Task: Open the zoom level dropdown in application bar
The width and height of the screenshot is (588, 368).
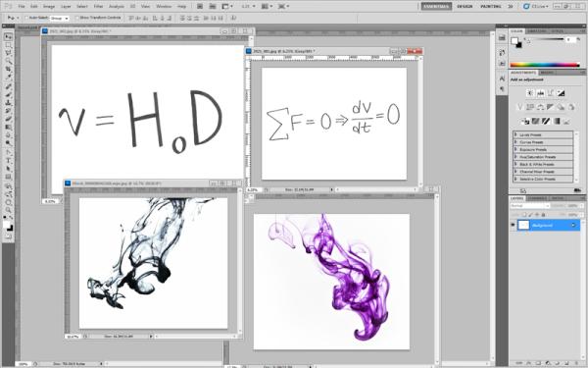Action: click(249, 7)
